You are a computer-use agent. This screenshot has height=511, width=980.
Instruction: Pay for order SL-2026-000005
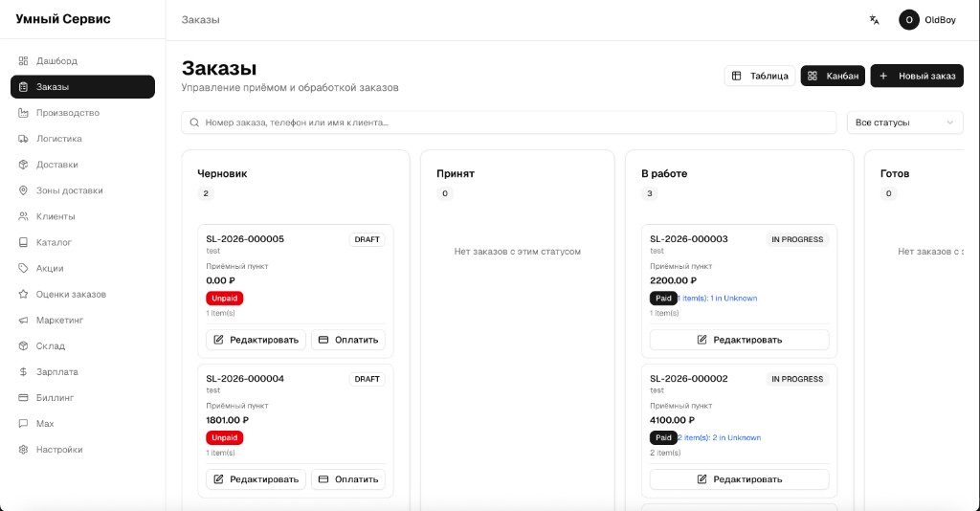348,340
